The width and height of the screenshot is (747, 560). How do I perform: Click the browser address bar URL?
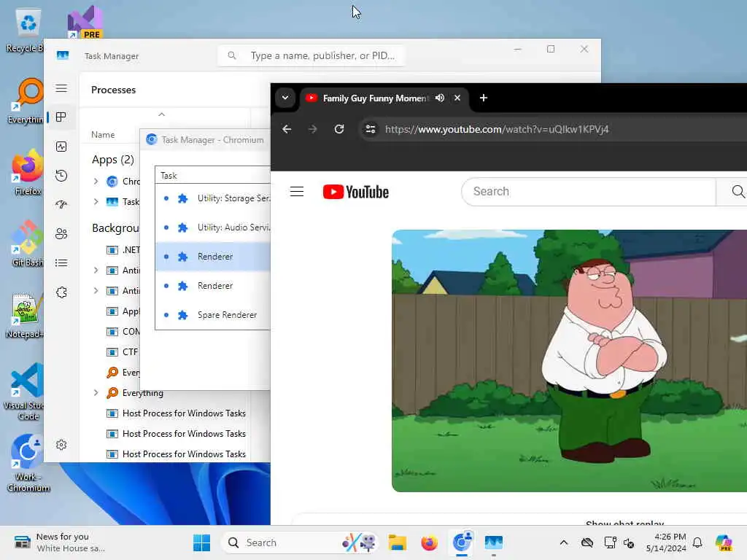(496, 129)
